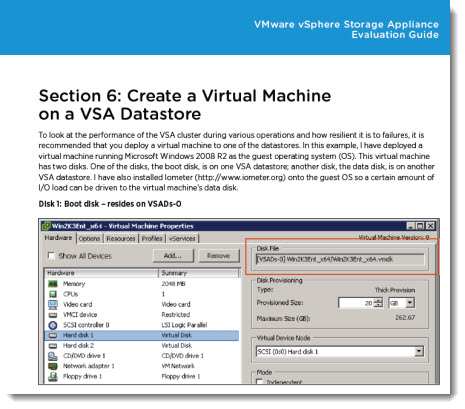Click the Virtual Machine Properties title bar icon
This screenshot has width=465, height=409.
tap(46, 226)
